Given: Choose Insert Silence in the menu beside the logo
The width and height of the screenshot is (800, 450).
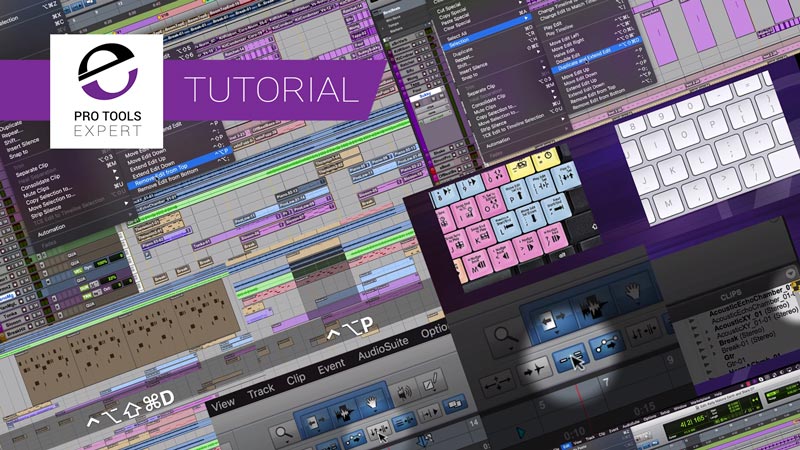Looking at the screenshot, I should [24, 144].
